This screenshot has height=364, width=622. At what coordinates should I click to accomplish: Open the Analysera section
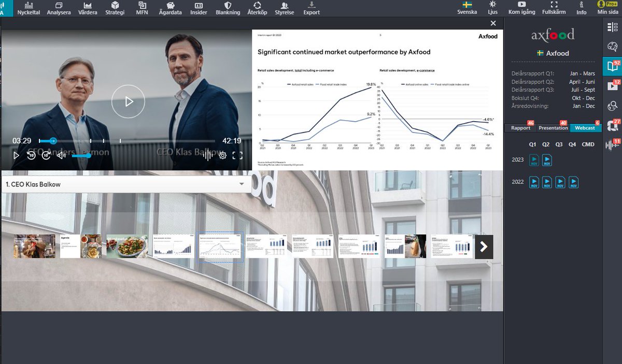tap(59, 8)
